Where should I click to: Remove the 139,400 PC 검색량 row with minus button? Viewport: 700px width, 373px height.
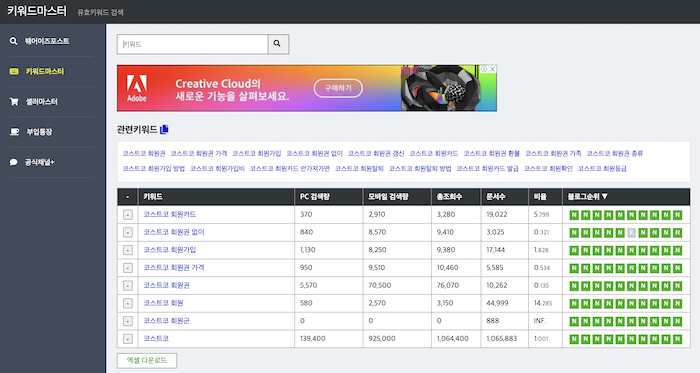pyautogui.click(x=128, y=339)
